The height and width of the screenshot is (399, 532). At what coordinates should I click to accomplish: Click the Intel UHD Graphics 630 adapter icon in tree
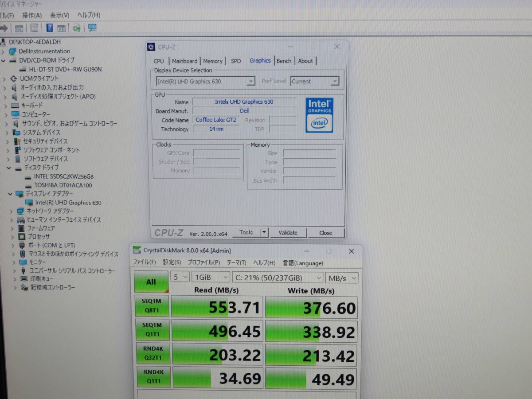click(x=29, y=203)
